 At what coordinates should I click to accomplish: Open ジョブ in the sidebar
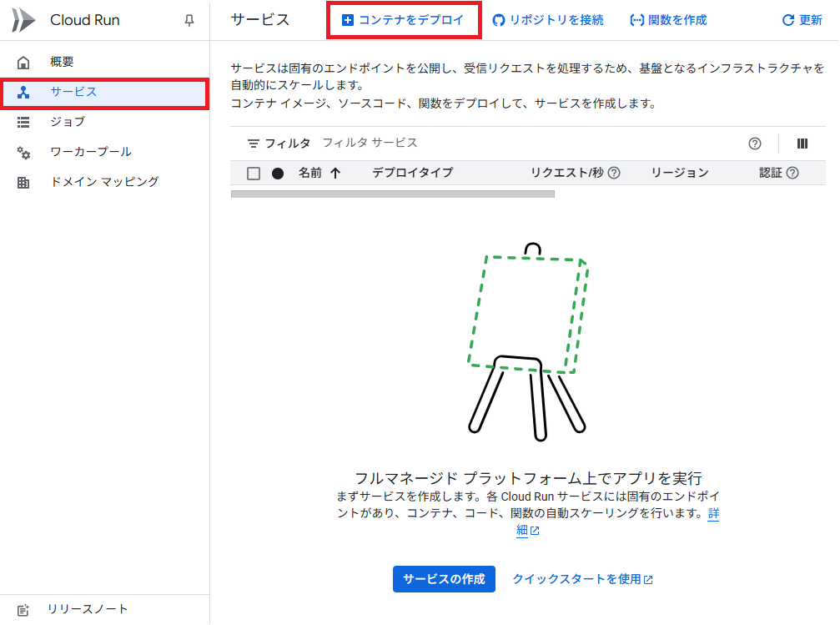click(67, 122)
